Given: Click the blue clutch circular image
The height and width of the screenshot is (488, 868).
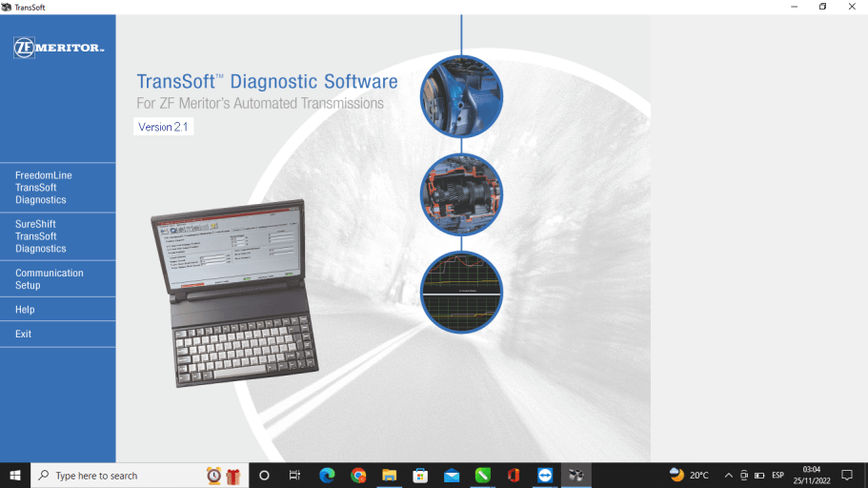Looking at the screenshot, I should [461, 97].
